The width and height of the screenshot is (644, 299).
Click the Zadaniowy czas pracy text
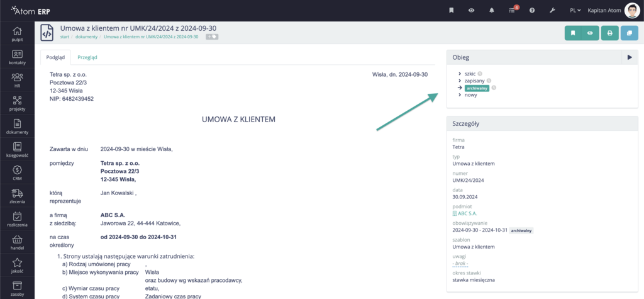pyautogui.click(x=174, y=296)
